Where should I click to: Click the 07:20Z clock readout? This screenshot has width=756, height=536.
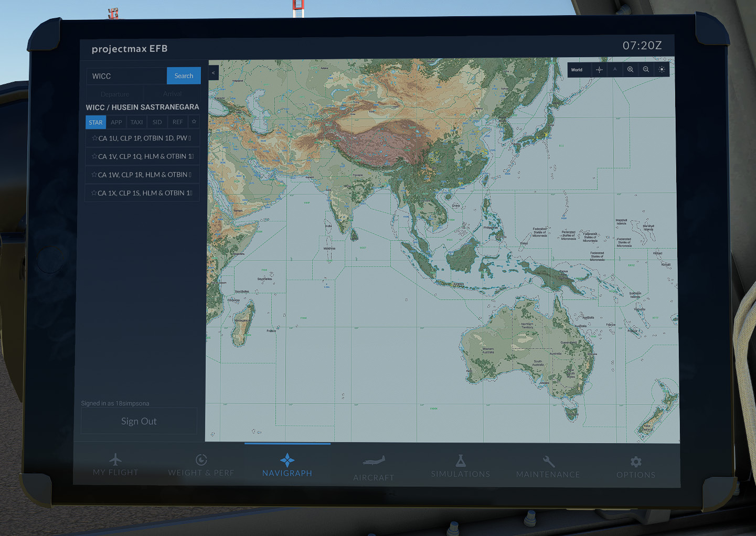click(642, 46)
